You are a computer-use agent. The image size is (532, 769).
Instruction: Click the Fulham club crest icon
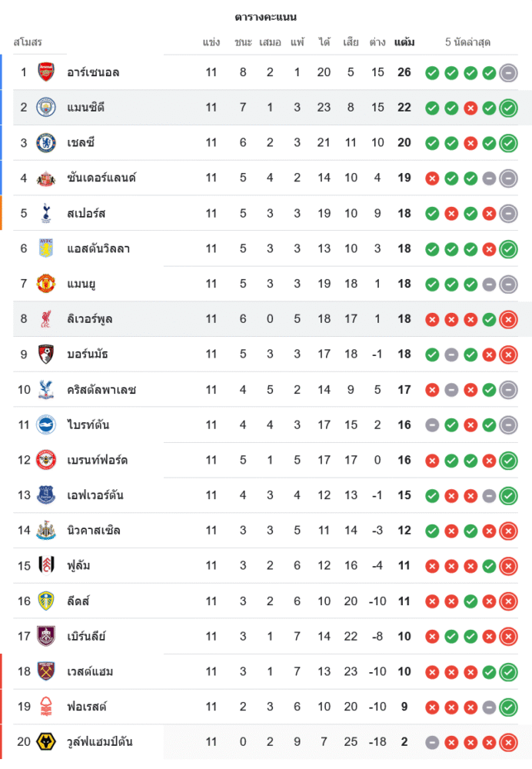click(x=46, y=566)
